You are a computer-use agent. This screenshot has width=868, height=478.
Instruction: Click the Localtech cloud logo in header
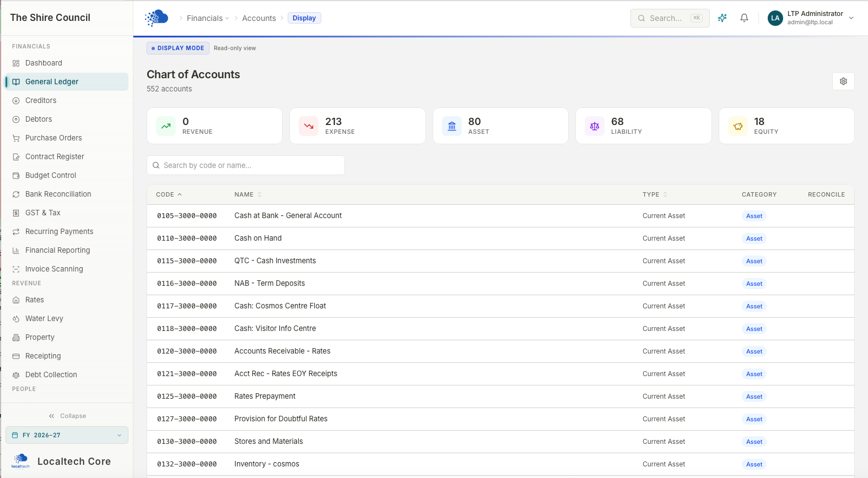tap(157, 18)
